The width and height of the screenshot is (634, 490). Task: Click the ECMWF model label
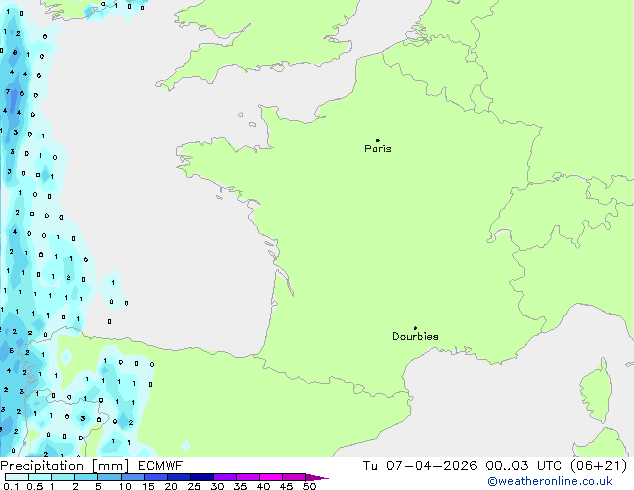[x=161, y=466]
